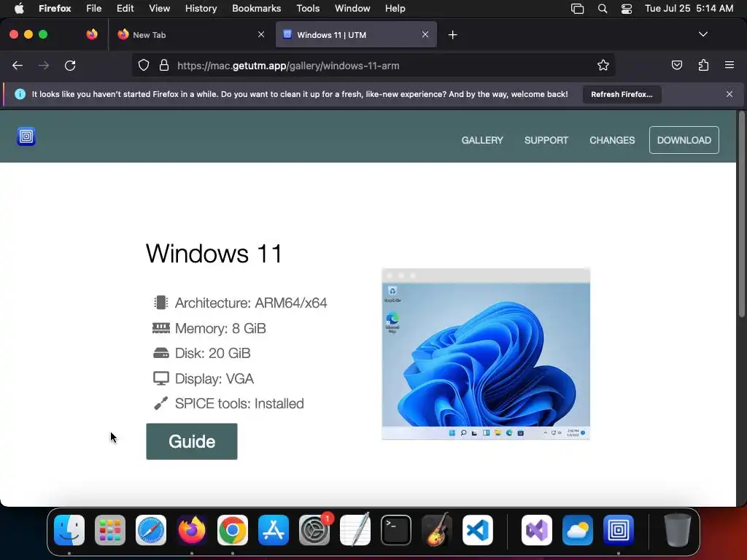The height and width of the screenshot is (560, 747).
Task: Click the SPICE tools: Installed text
Action: (x=239, y=403)
